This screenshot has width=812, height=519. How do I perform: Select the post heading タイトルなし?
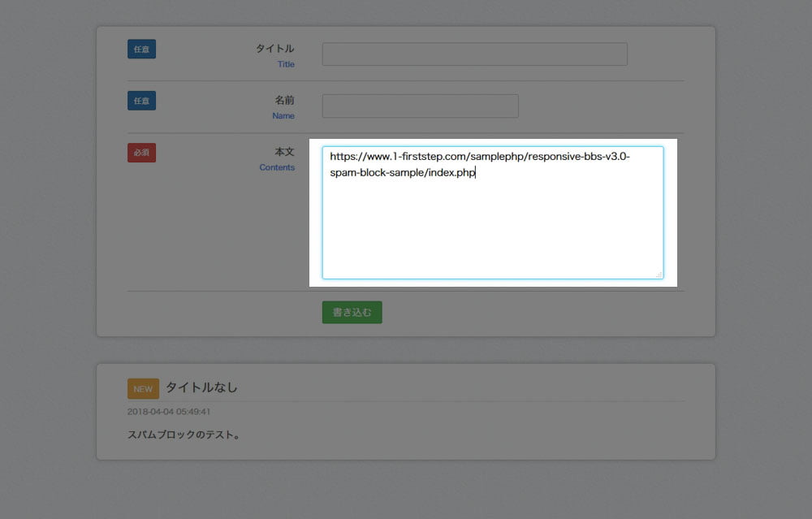click(x=201, y=387)
